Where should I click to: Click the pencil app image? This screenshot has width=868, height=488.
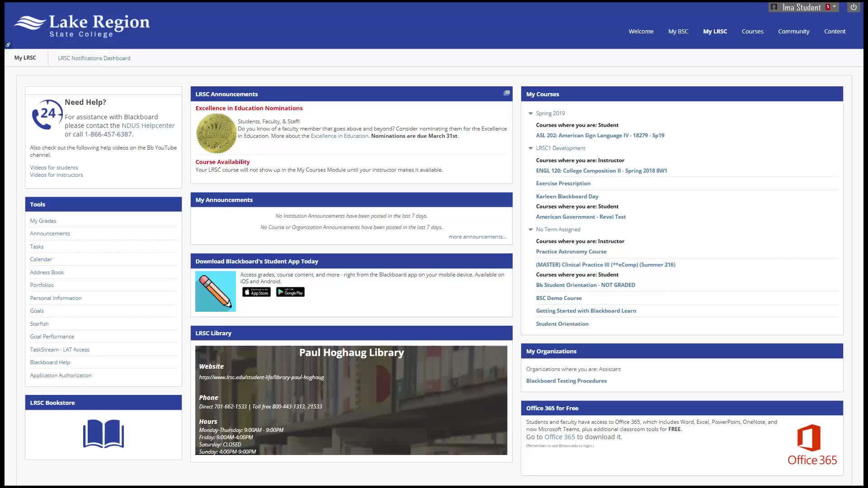pos(215,291)
